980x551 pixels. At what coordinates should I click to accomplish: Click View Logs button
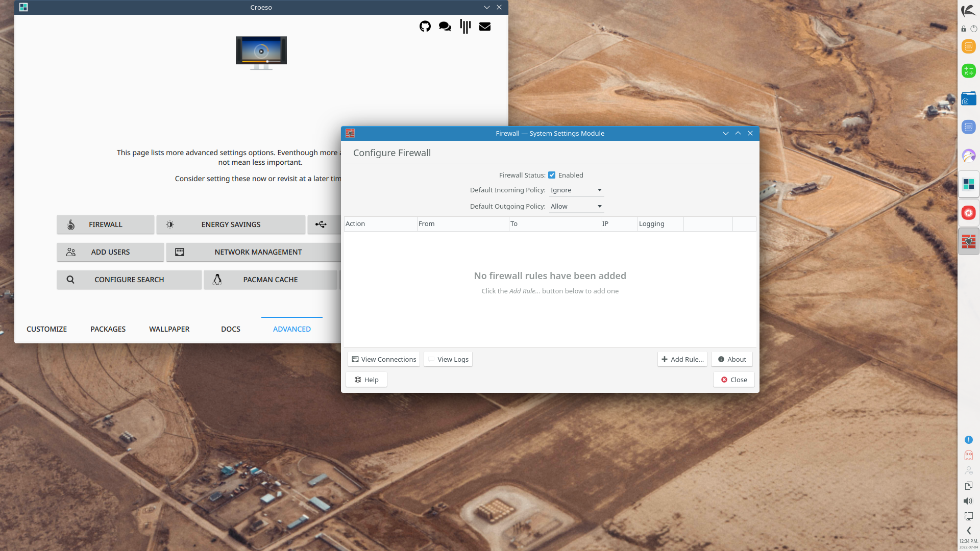click(x=448, y=359)
